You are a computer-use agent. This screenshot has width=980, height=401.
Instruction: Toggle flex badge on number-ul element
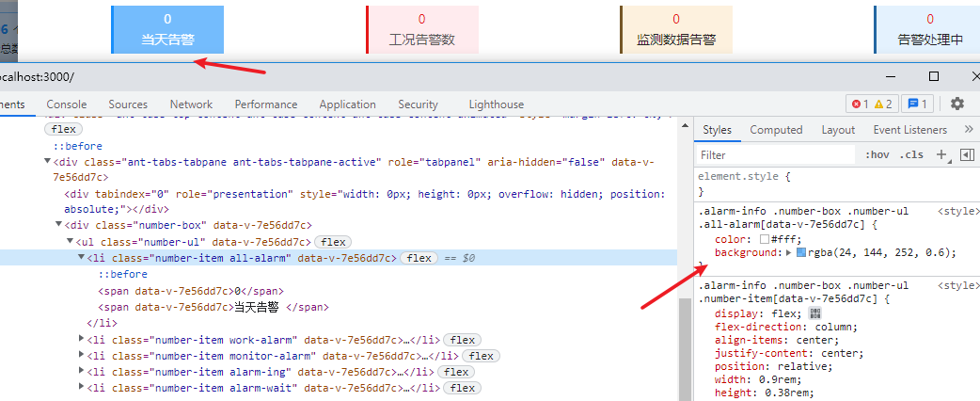pos(333,242)
